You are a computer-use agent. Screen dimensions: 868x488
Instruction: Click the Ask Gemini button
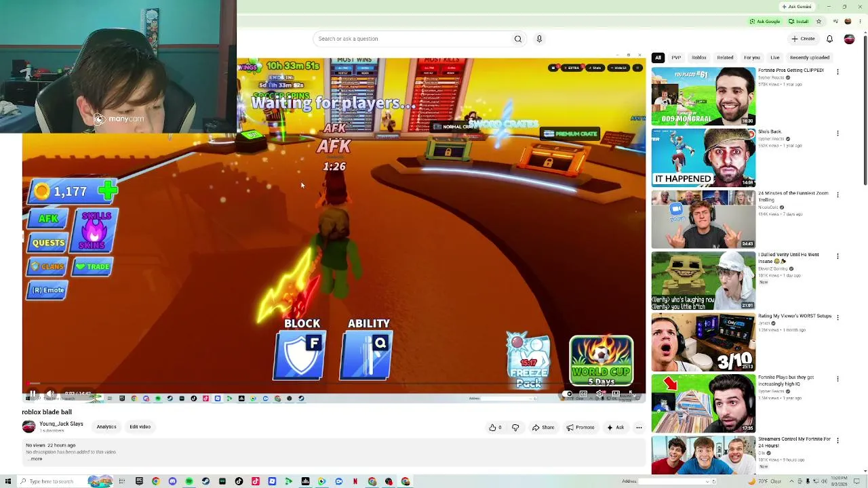pos(797,7)
